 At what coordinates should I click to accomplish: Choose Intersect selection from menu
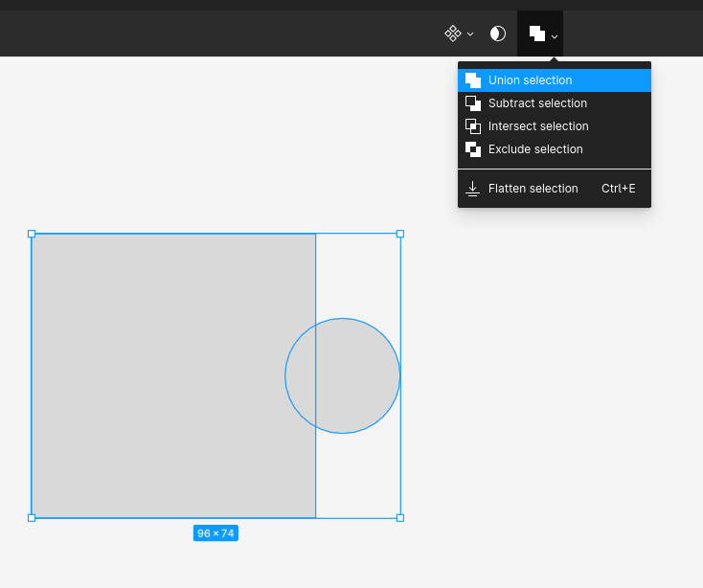tap(555, 126)
